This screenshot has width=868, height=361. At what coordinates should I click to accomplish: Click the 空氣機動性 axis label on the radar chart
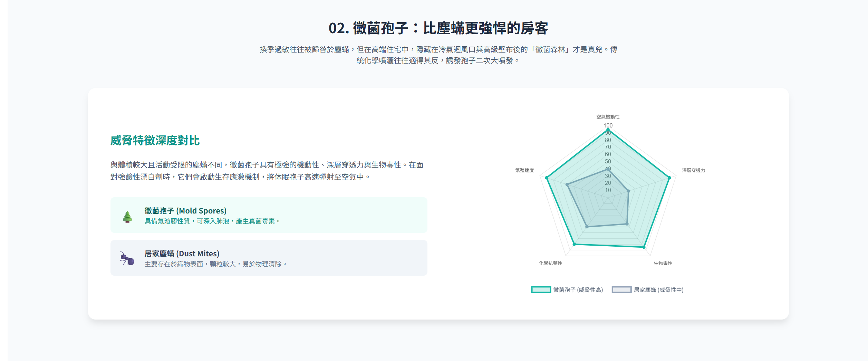[608, 117]
